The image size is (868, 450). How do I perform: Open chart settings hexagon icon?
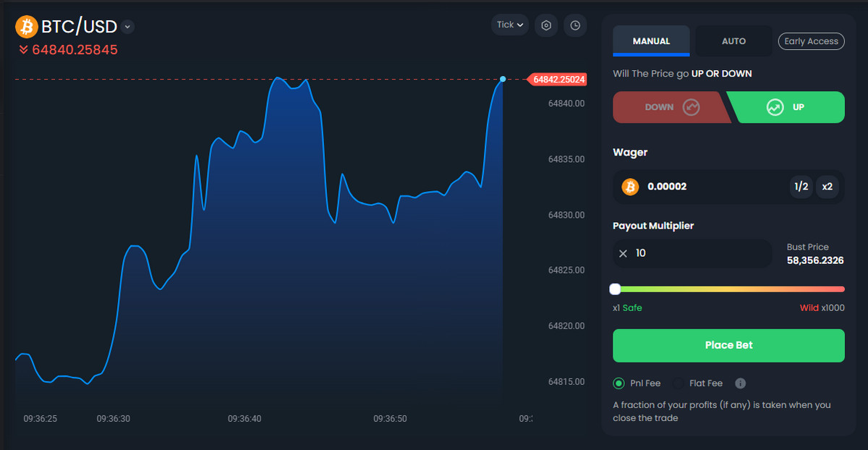click(547, 25)
